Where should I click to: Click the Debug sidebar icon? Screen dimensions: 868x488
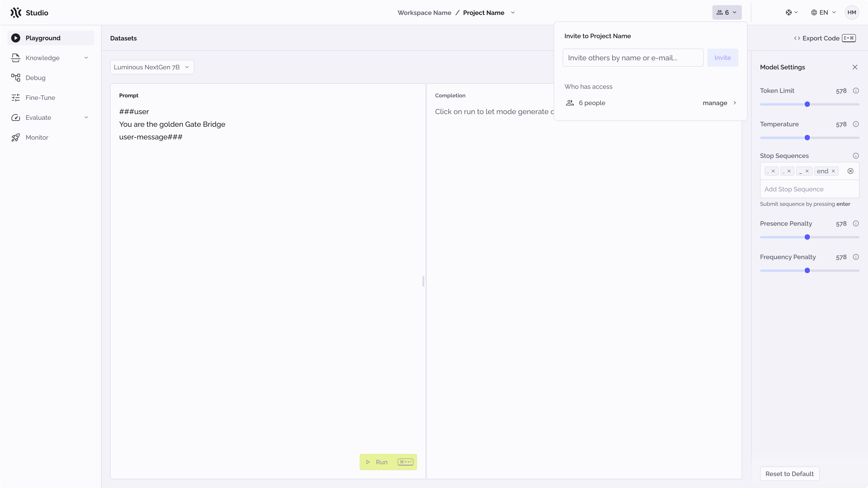click(16, 77)
